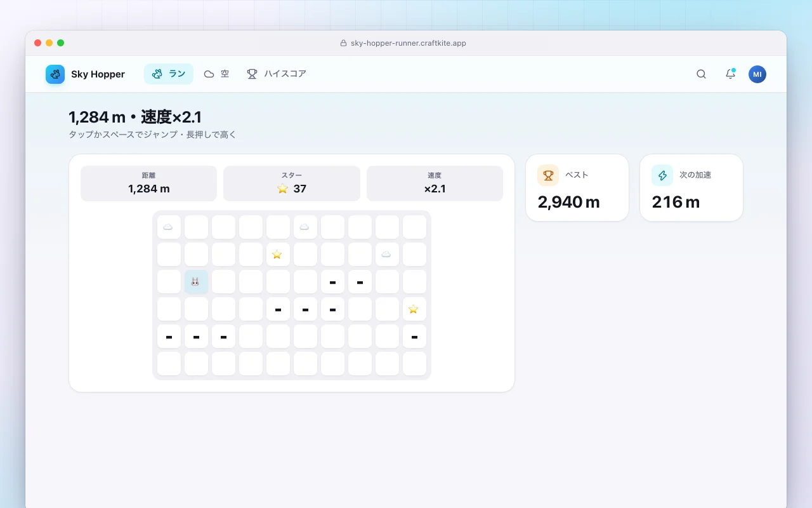Click the trophy icon in ベスト card

[x=548, y=175]
